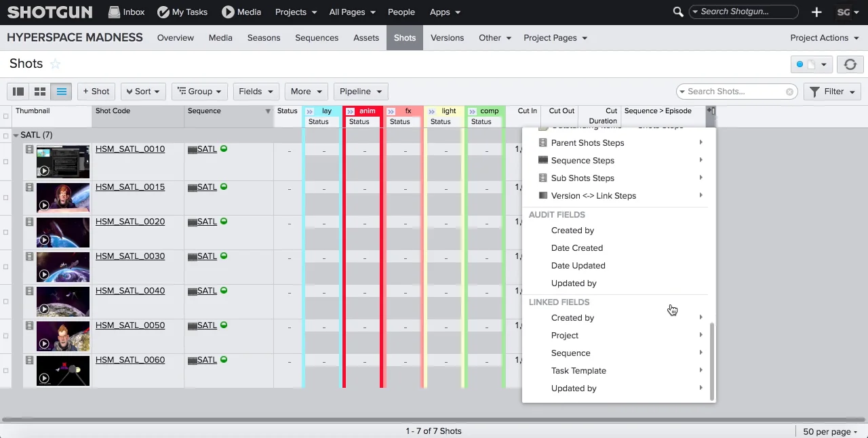Open the Fields dropdown

pos(256,92)
